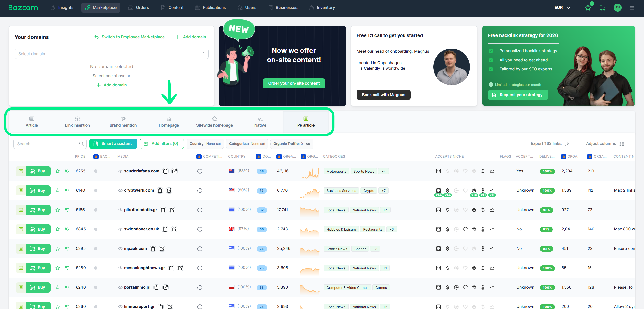Open the favorites star icon in header
Viewport: 644px width, 309px height.
[x=588, y=8]
